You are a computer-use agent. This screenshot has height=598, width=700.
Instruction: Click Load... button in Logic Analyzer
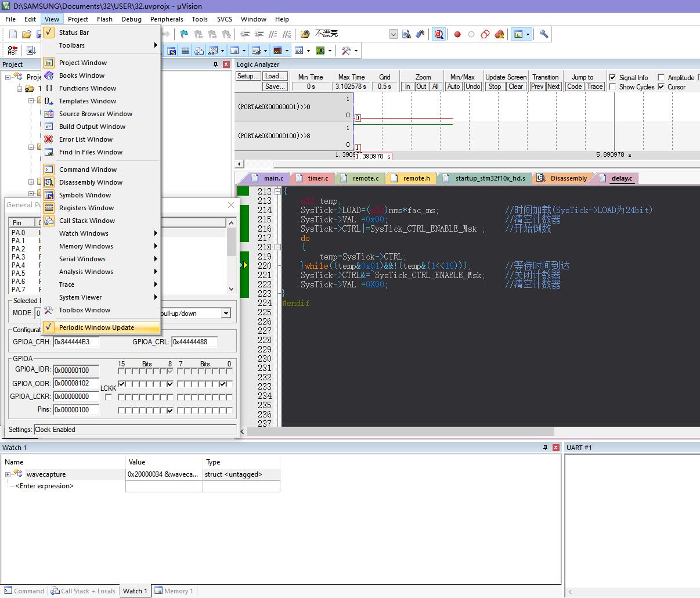[275, 76]
